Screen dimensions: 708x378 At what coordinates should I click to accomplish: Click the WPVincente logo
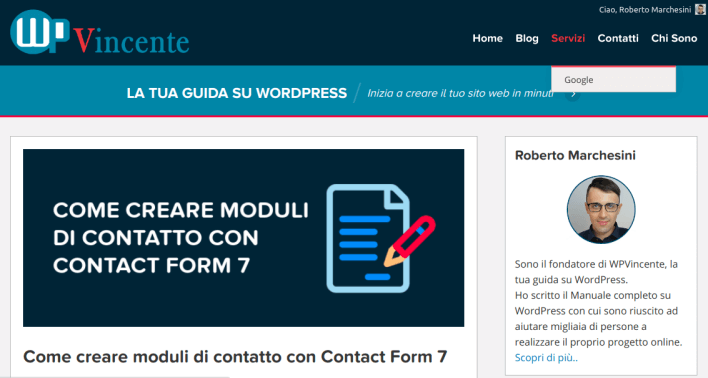[100, 32]
